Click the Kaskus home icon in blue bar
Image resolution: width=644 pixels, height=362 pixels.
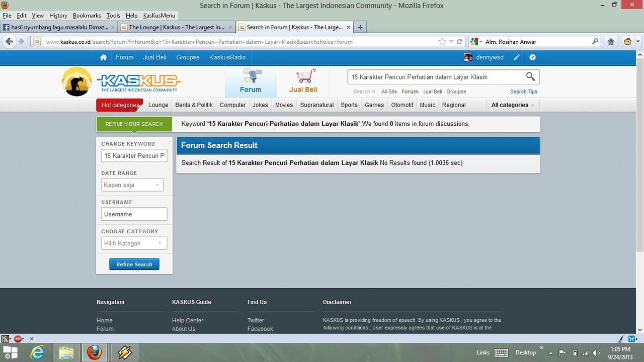pos(103,57)
